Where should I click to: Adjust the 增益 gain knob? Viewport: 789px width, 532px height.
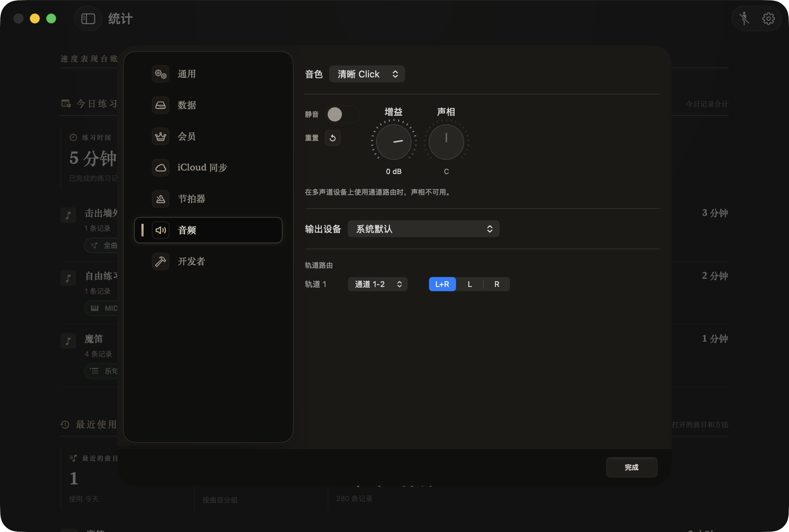[394, 142]
